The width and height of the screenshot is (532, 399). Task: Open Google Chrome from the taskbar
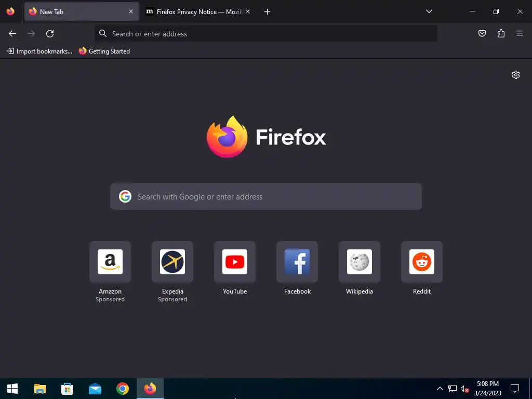tap(123, 389)
